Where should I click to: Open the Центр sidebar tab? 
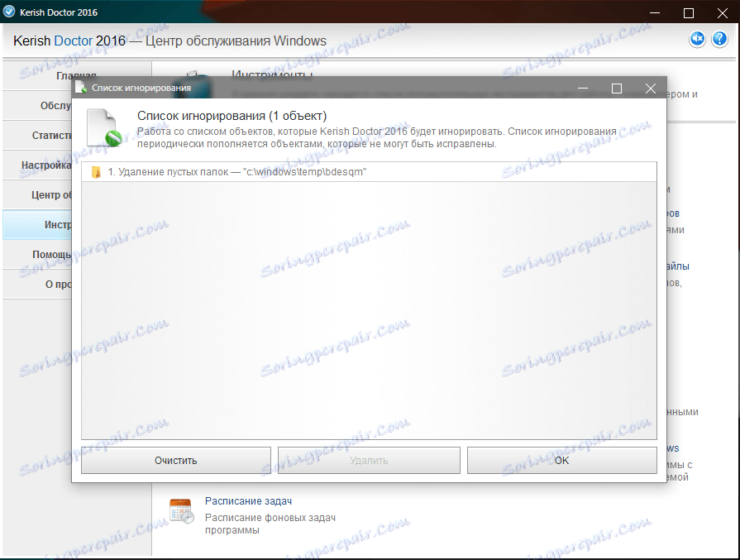38,194
